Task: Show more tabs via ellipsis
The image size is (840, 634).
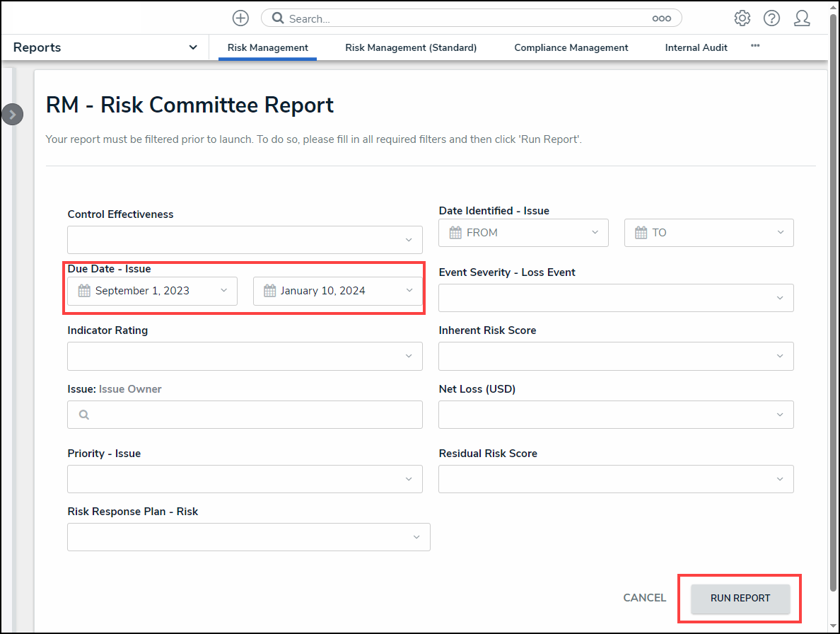Action: (x=755, y=46)
